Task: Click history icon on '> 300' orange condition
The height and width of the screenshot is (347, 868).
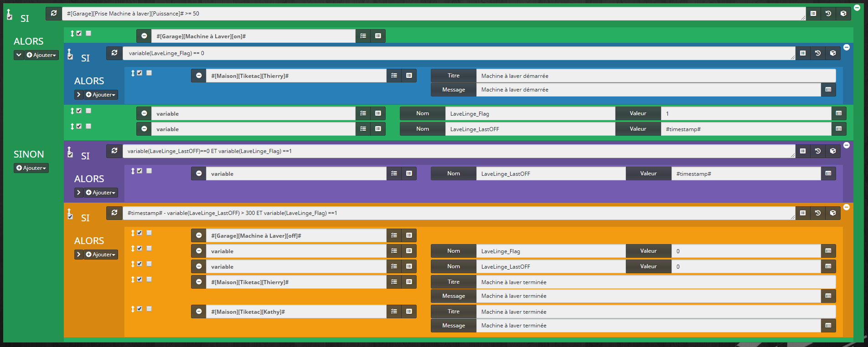Action: pyautogui.click(x=818, y=213)
